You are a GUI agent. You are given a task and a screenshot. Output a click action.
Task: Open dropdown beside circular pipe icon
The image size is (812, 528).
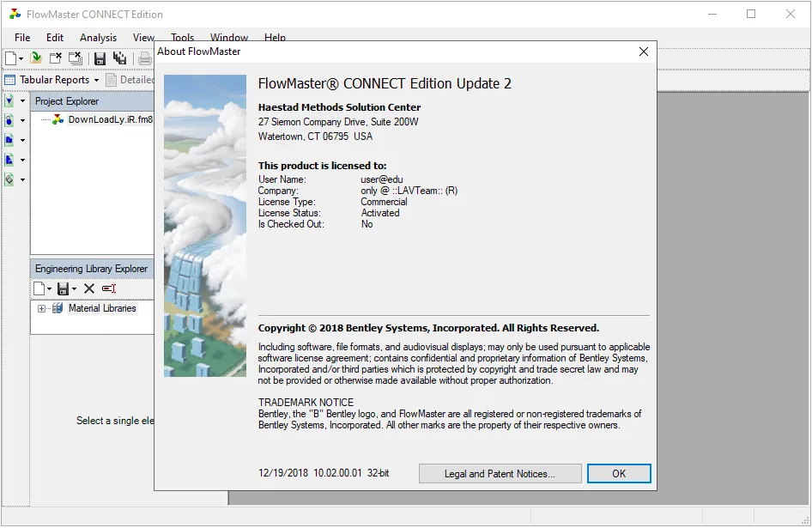point(22,121)
